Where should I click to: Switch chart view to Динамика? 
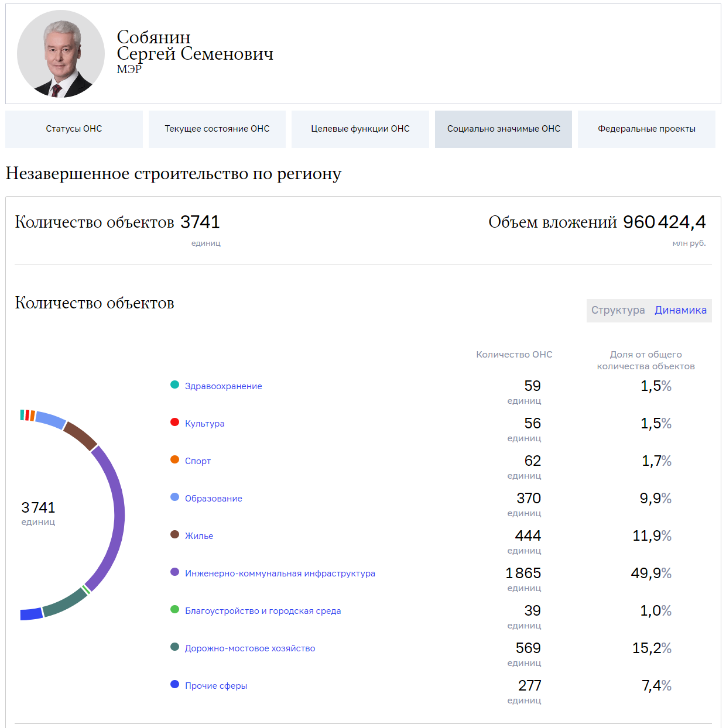(x=680, y=310)
